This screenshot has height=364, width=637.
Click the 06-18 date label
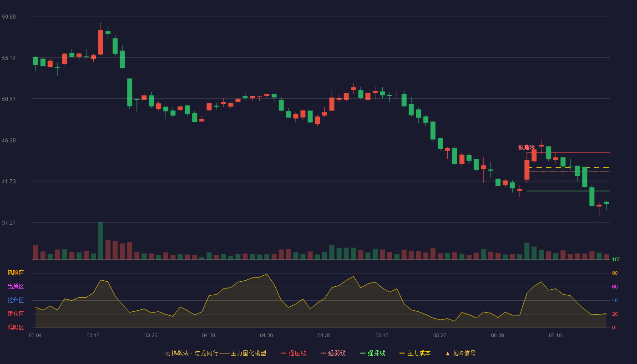pos(555,335)
